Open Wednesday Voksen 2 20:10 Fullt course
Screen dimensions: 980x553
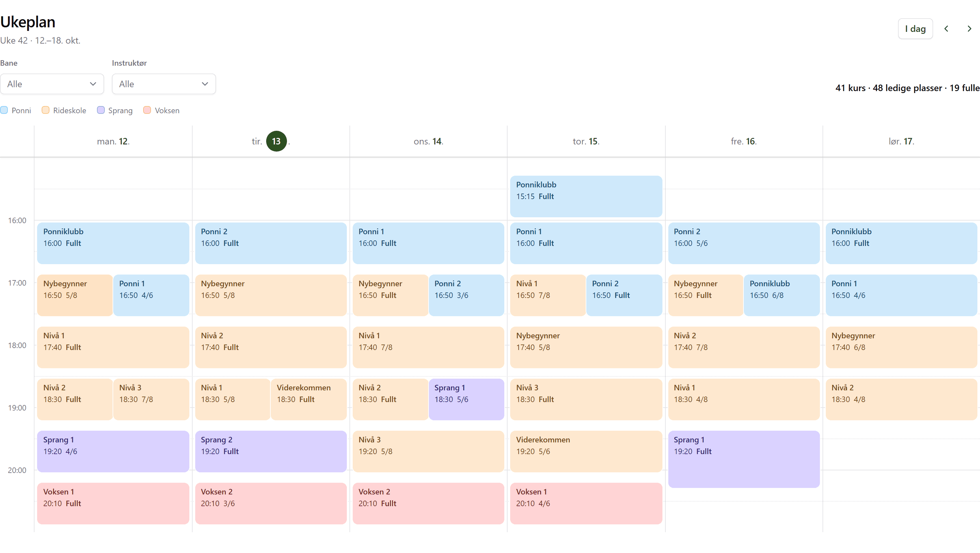429,504
